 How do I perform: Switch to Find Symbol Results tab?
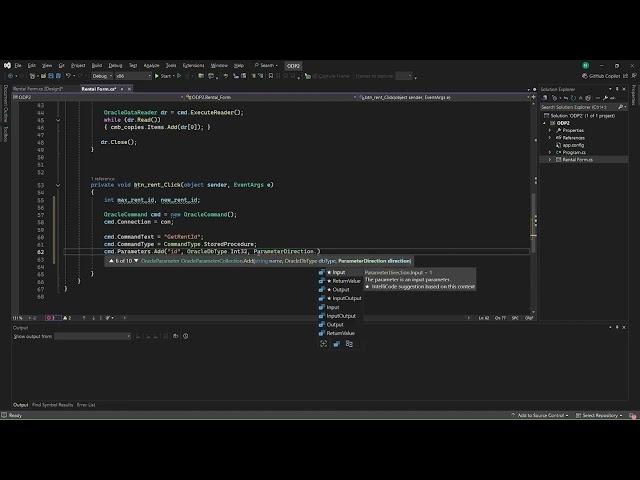click(52, 405)
